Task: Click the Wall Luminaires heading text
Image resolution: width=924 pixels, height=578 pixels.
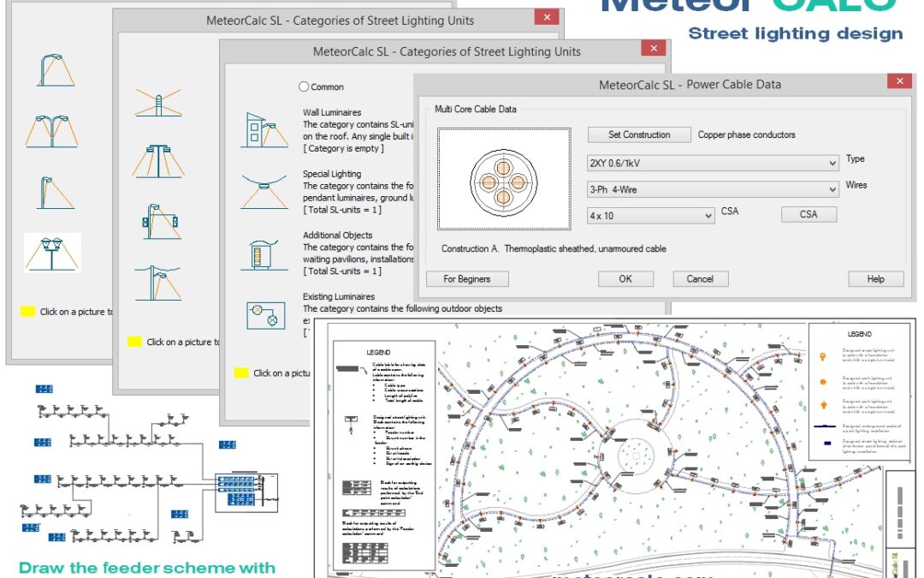Action: [x=332, y=112]
